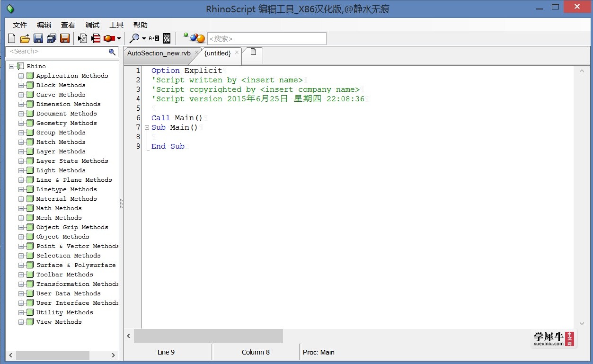
Task: Click the tree panel's horizontal scrollbar thumb
Action: pos(53,355)
